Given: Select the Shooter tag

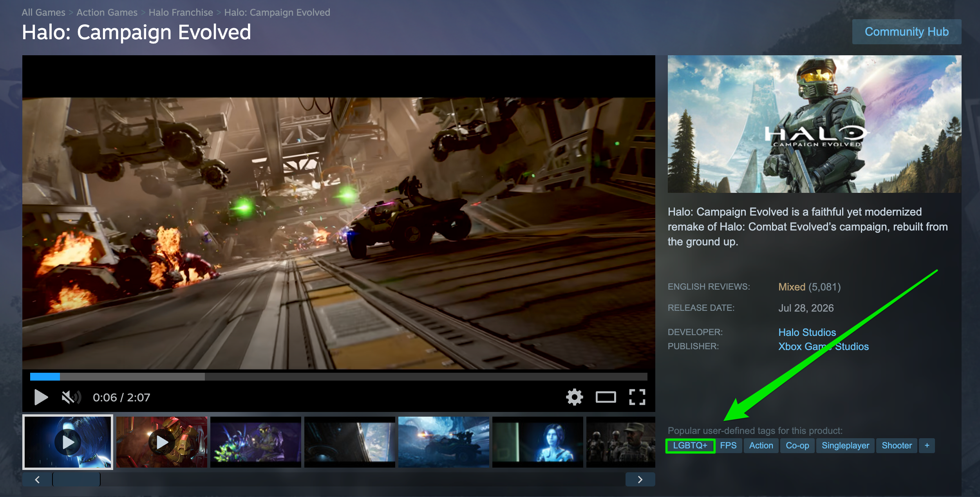Looking at the screenshot, I should pyautogui.click(x=897, y=446).
